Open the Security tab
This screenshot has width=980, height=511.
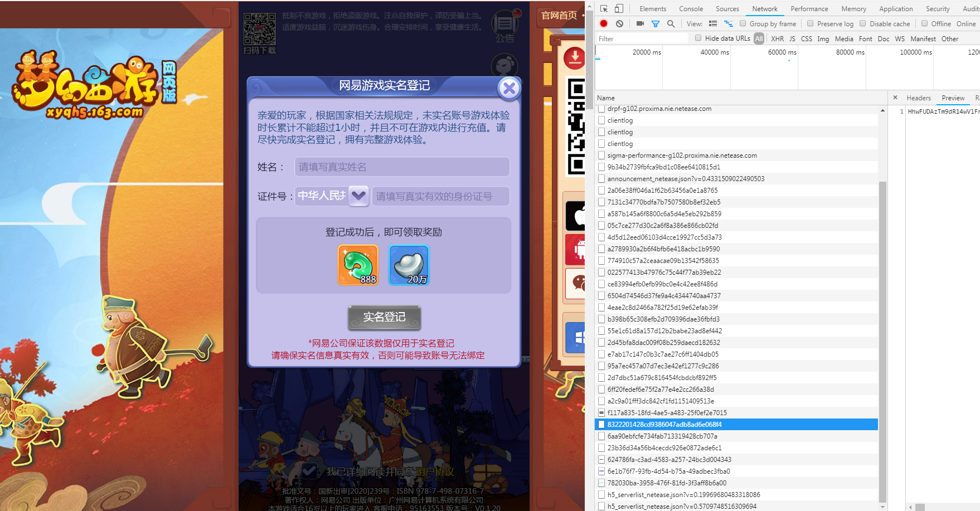[938, 9]
